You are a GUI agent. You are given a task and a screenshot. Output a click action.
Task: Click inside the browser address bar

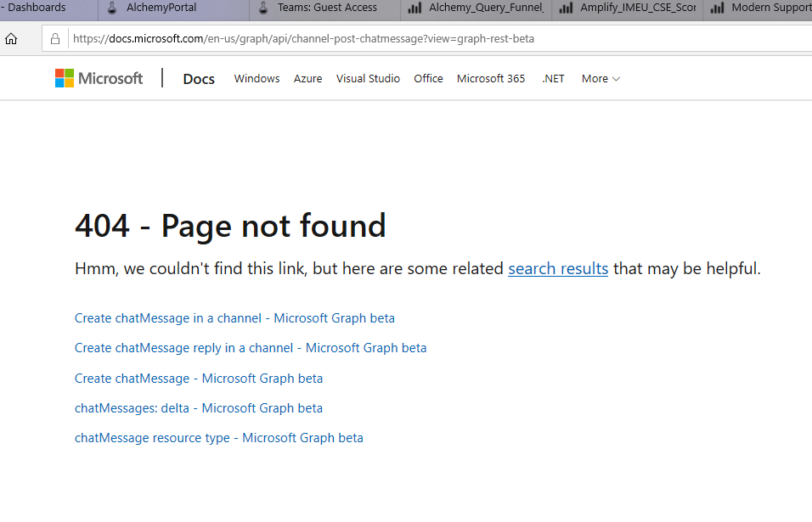[x=340, y=38]
